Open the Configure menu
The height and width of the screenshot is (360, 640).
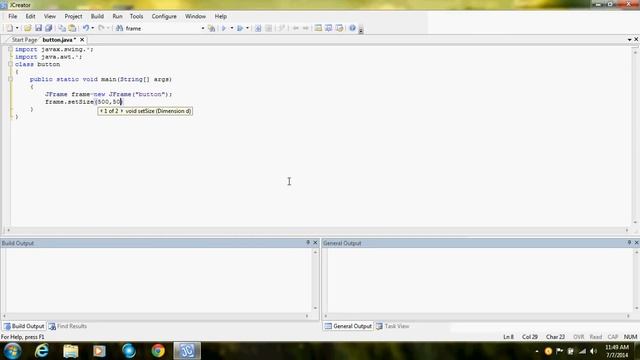164,16
